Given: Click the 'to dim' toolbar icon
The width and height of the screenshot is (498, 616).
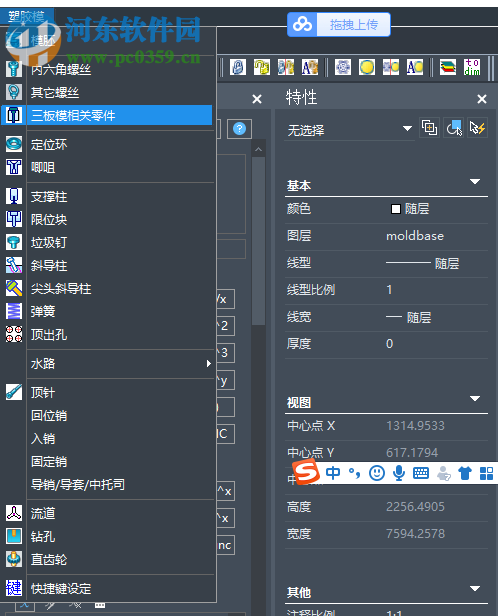Looking at the screenshot, I should (x=472, y=67).
